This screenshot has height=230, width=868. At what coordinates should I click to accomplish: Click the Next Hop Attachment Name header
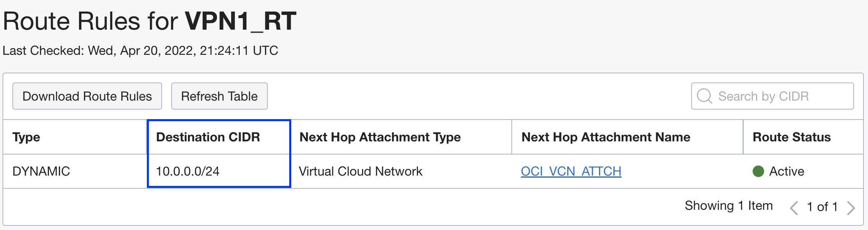[x=606, y=137]
